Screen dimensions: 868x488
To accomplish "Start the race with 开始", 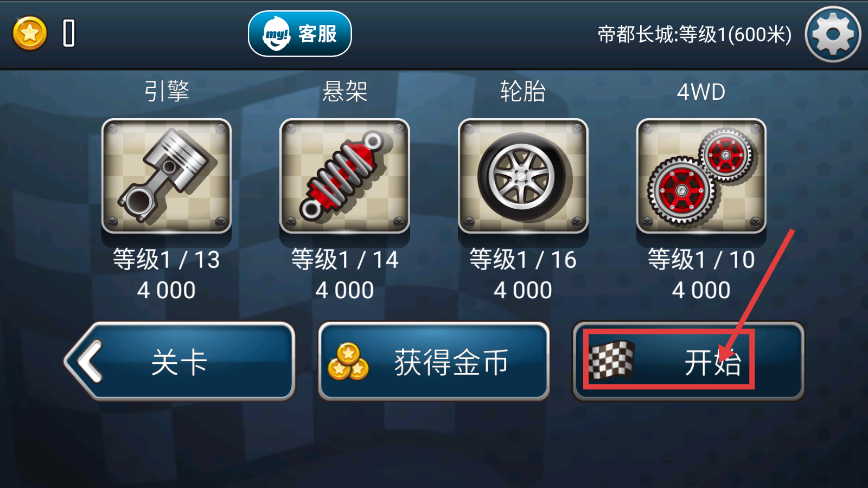I will (688, 362).
